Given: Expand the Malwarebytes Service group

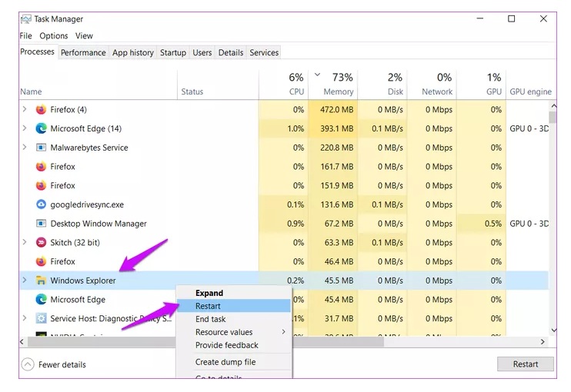Looking at the screenshot, I should pos(25,148).
